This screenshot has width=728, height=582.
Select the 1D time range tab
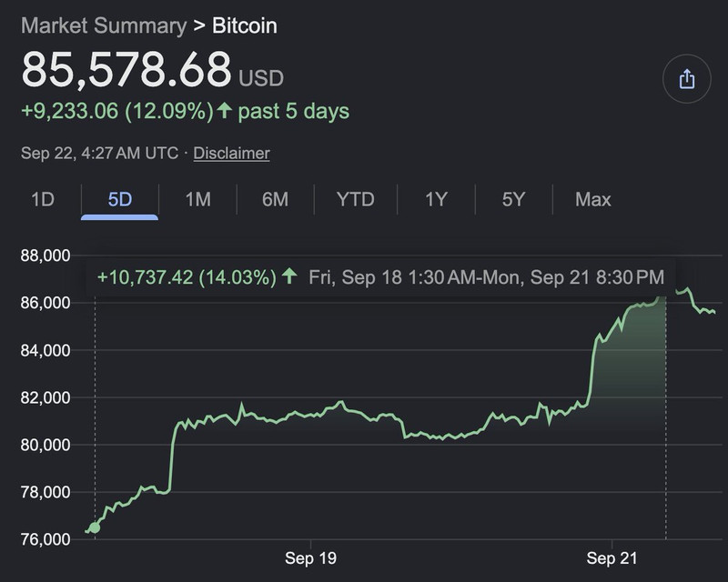click(43, 199)
